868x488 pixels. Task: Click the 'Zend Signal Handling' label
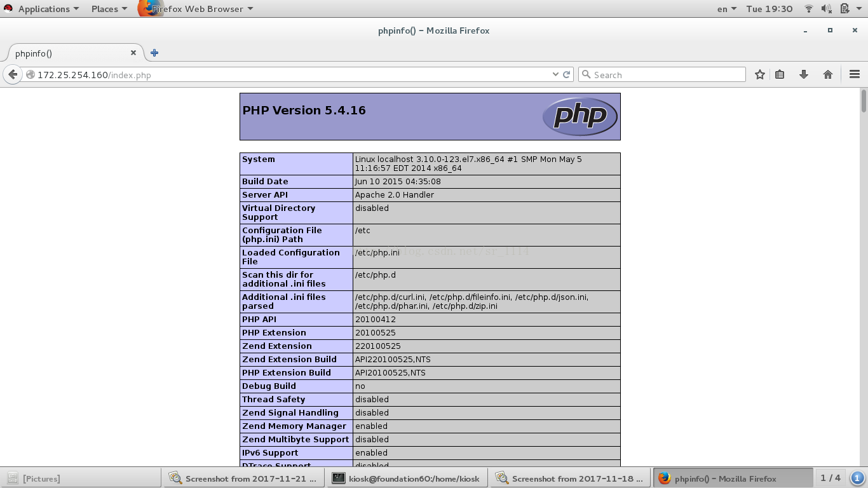(290, 412)
